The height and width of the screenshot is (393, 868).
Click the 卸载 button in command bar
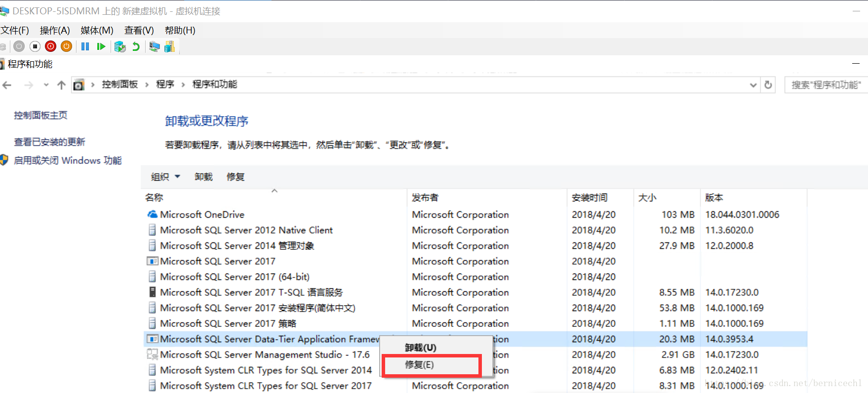pyautogui.click(x=203, y=177)
